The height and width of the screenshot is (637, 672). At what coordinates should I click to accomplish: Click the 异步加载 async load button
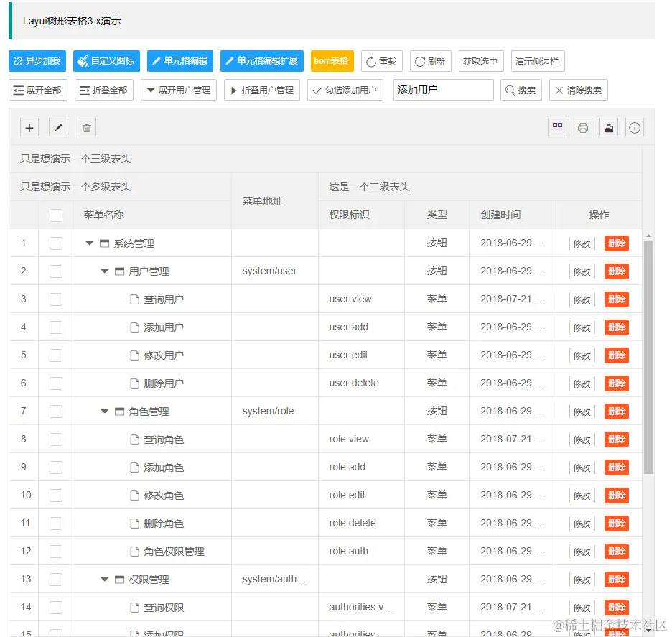[37, 61]
